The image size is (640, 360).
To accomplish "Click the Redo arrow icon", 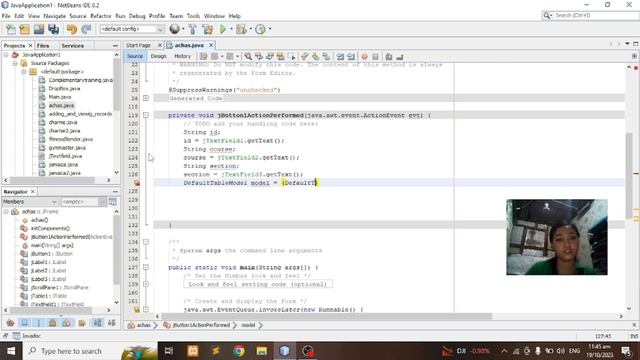I will tap(86, 29).
